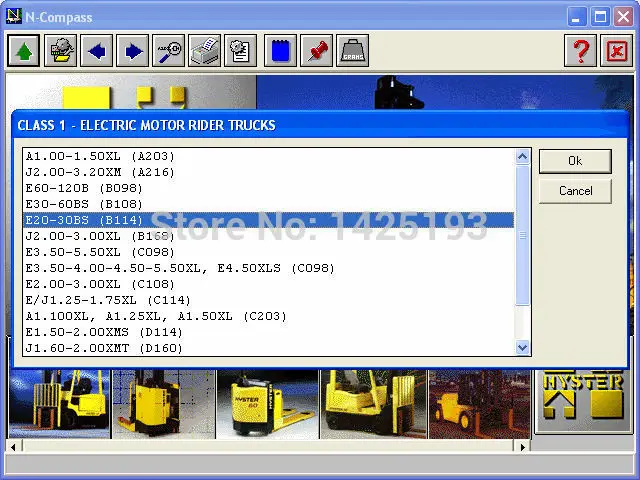Screen dimensions: 640x480
Task: Select highlighted E20-30BS (B114) entry
Action: (269, 220)
